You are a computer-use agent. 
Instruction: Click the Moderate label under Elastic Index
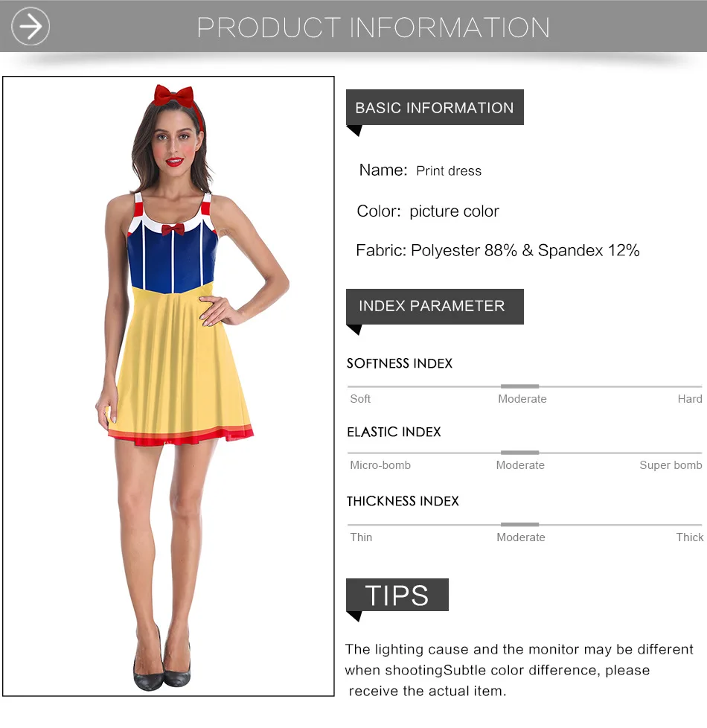pyautogui.click(x=520, y=465)
